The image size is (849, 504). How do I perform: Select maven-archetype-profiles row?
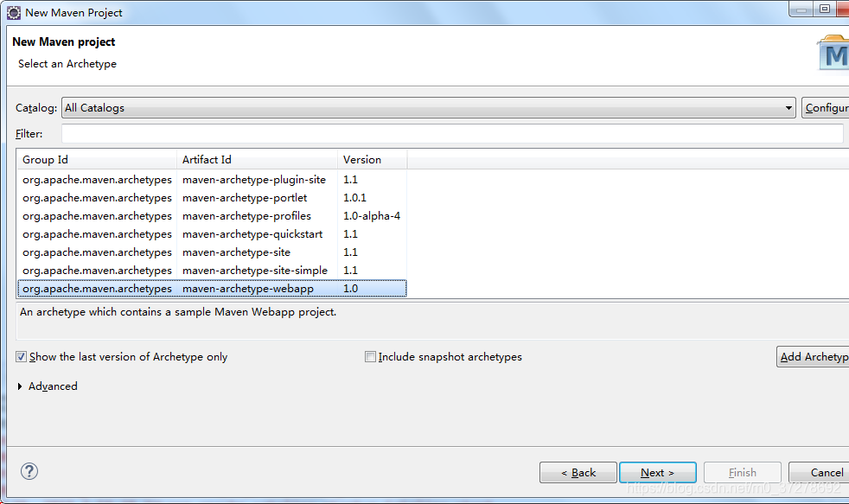(x=212, y=216)
